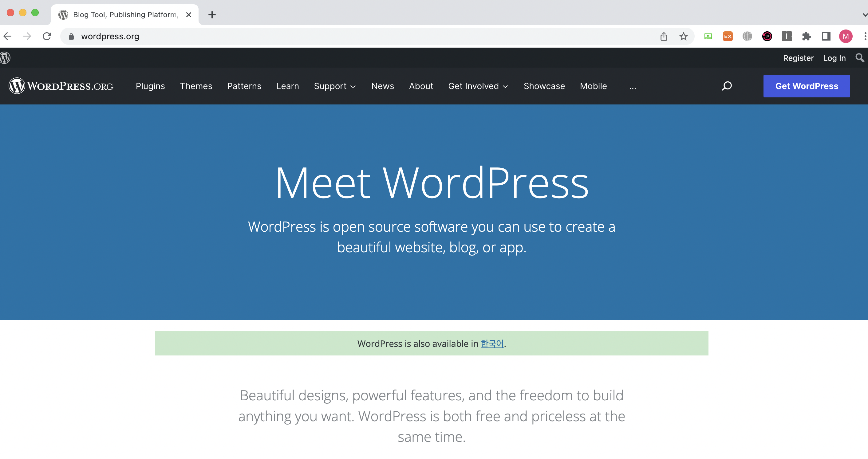Click the share icon in address bar

point(664,36)
